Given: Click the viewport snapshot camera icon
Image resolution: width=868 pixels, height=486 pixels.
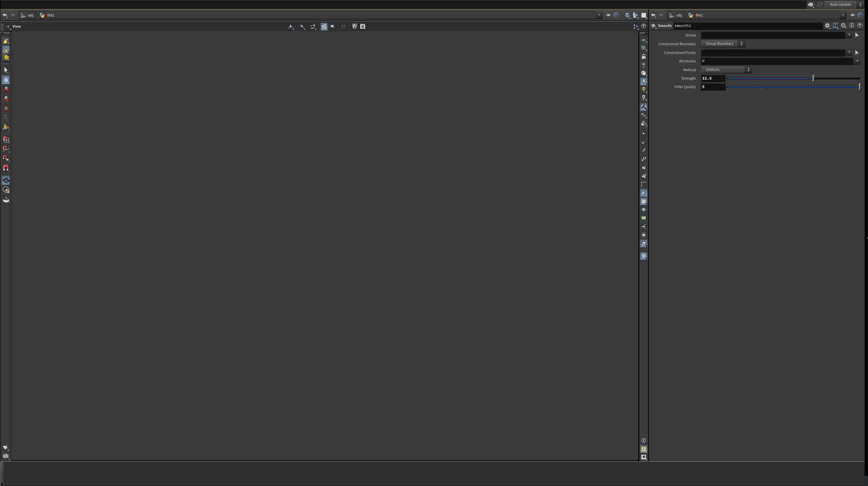Looking at the screenshot, I should [x=354, y=26].
